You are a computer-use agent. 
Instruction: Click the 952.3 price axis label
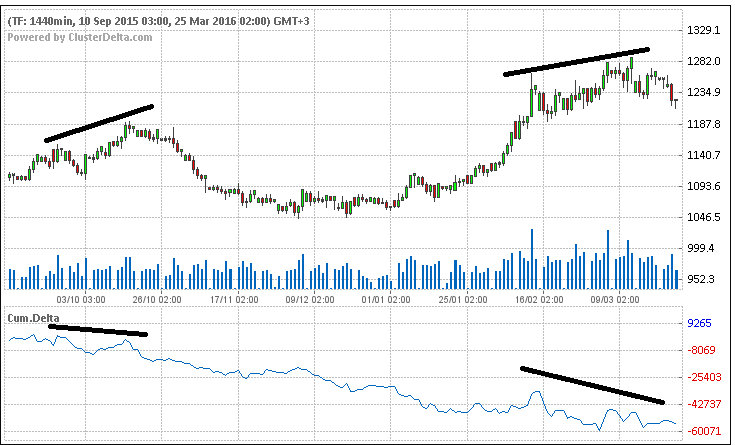[x=700, y=279]
